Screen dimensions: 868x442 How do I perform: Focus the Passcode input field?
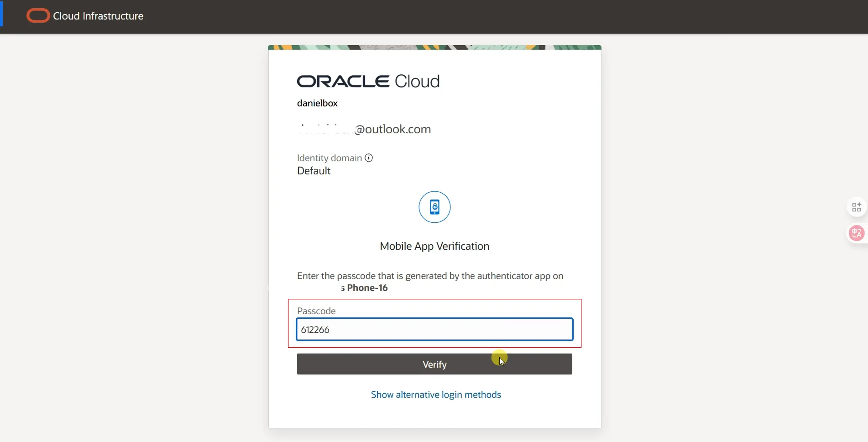[434, 329]
